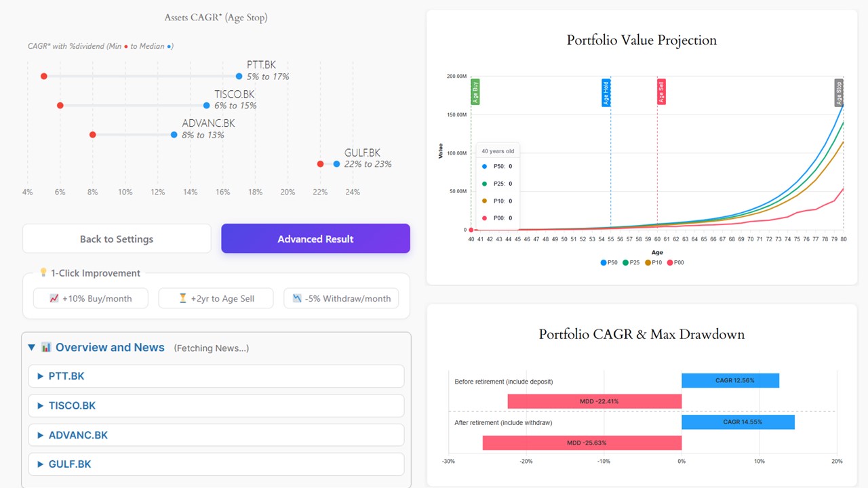Expand the GULF.BK news row

click(216, 464)
